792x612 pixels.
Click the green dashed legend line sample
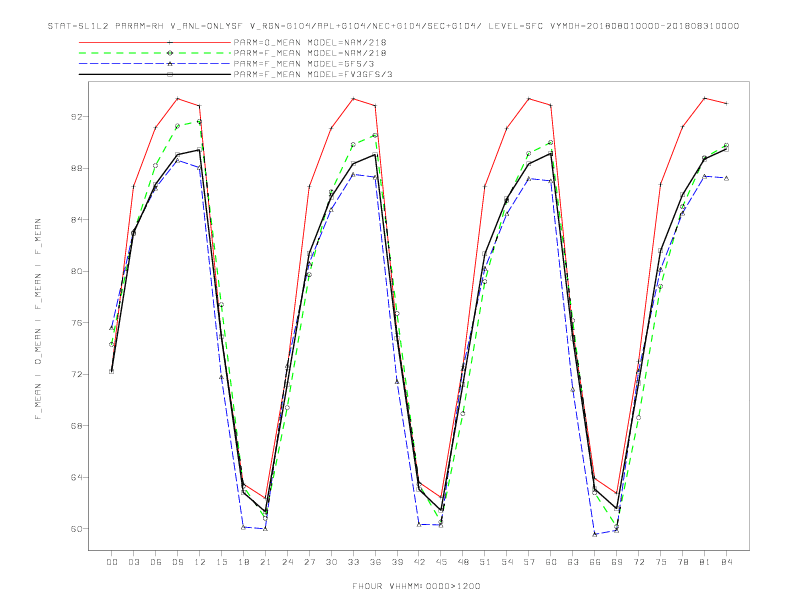155,53
